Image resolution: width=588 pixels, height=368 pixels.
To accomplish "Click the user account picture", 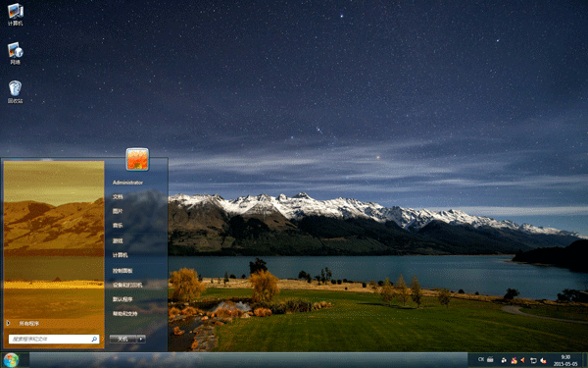I will tap(137, 159).
